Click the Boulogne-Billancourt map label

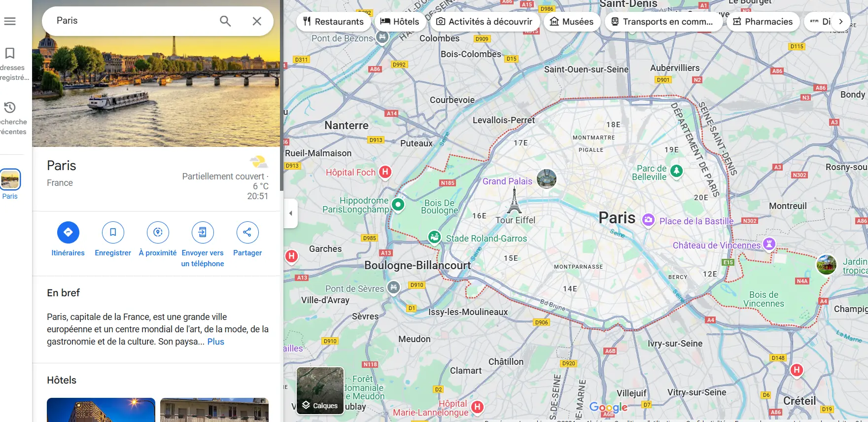click(417, 265)
